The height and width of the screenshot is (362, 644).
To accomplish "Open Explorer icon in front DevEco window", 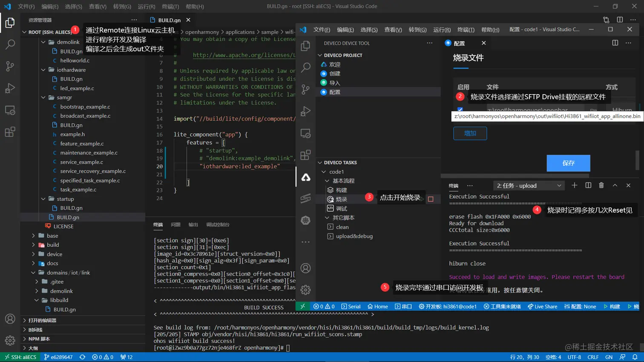I will click(x=305, y=46).
